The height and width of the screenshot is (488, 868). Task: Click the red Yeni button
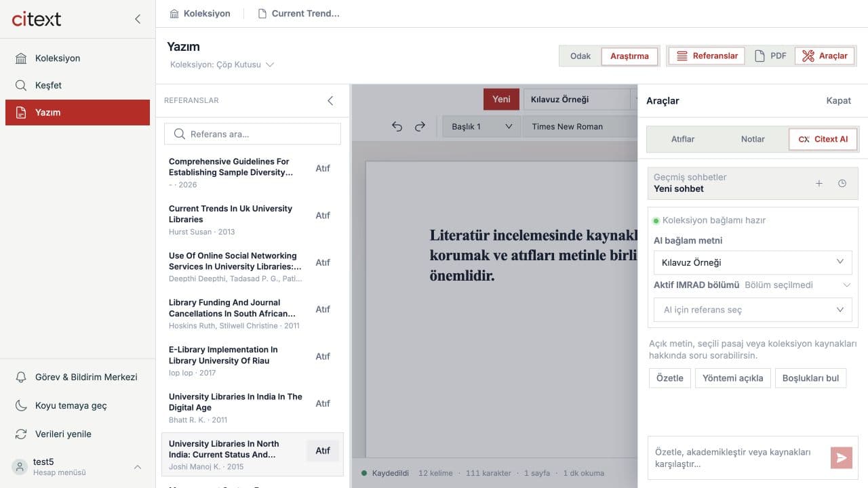pos(501,99)
